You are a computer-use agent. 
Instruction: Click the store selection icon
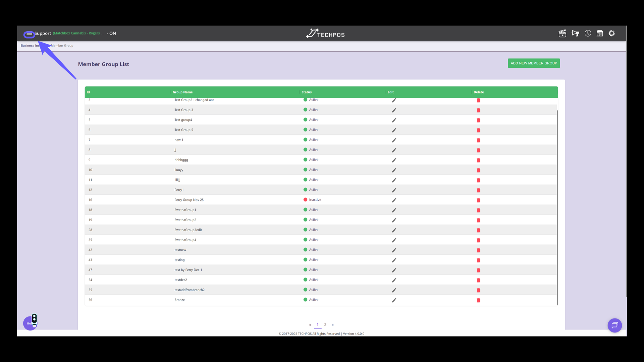599,33
